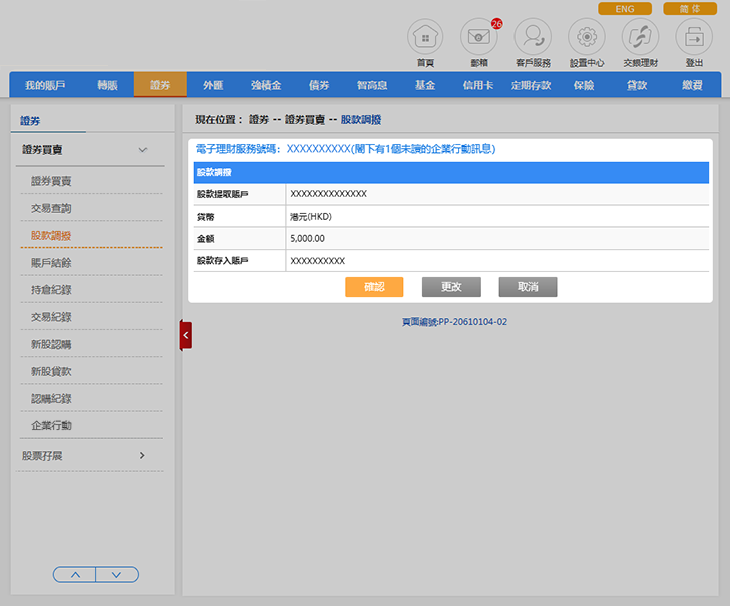Select 企業行動 in sidebar
730x606 pixels.
(51, 426)
